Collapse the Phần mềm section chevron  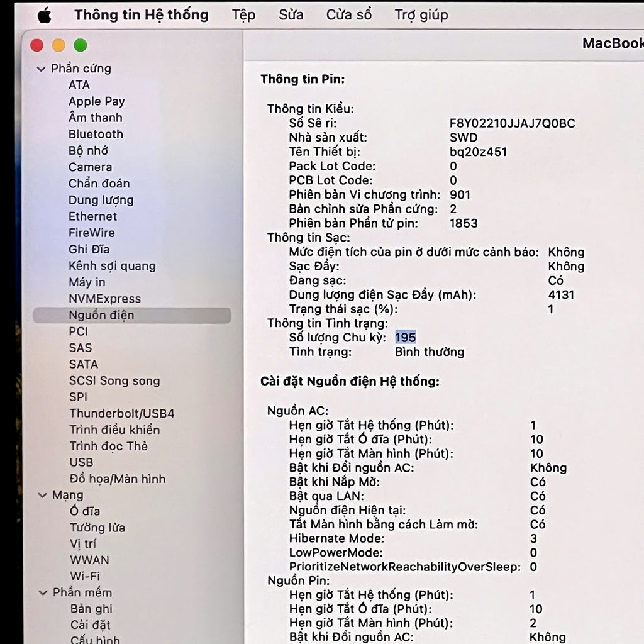tap(42, 593)
